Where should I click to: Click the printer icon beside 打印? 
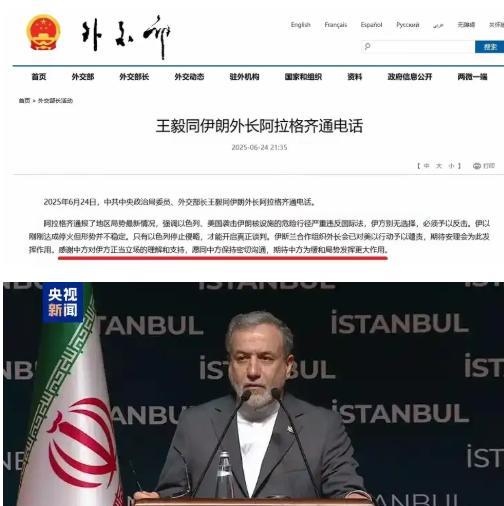pos(477,166)
